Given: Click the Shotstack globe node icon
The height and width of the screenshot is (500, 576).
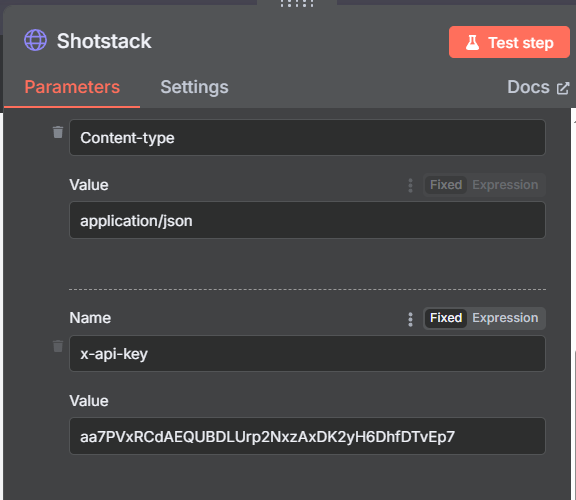Looking at the screenshot, I should coord(35,40).
